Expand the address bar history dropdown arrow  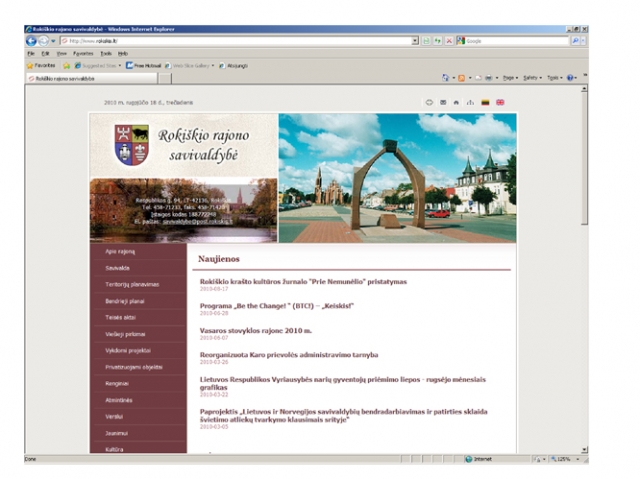point(415,41)
